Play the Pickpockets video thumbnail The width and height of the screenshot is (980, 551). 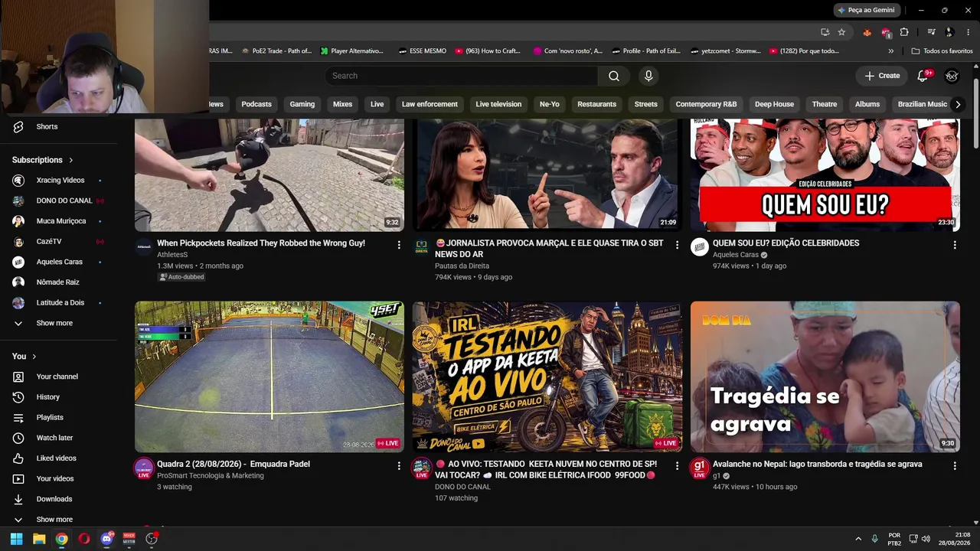point(269,175)
